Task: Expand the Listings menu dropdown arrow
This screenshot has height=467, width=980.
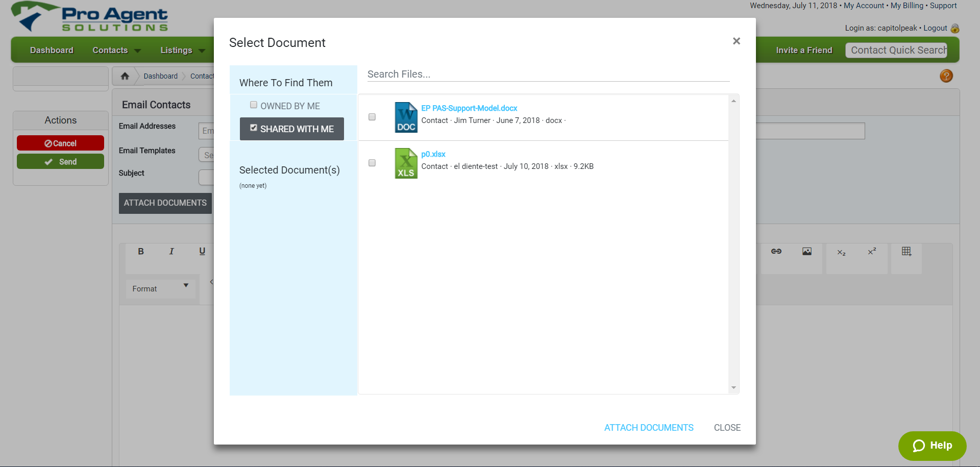Action: coord(202,51)
